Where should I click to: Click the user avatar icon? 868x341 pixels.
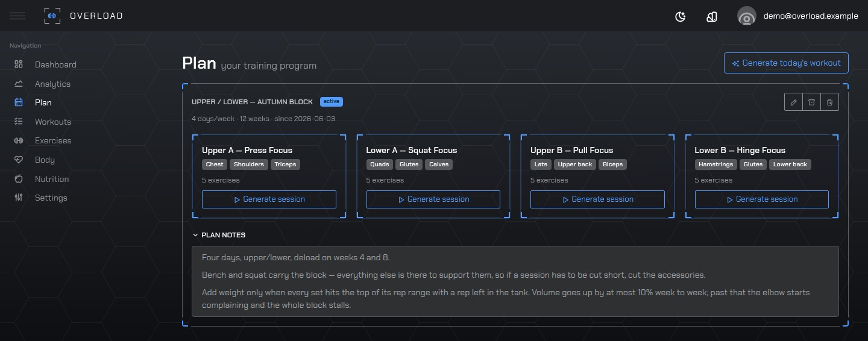(x=747, y=16)
